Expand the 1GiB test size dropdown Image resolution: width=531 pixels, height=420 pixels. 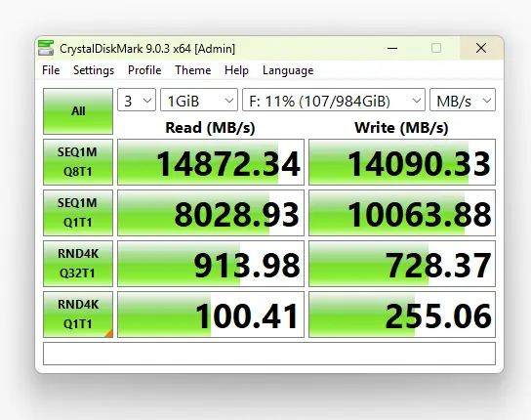(199, 100)
